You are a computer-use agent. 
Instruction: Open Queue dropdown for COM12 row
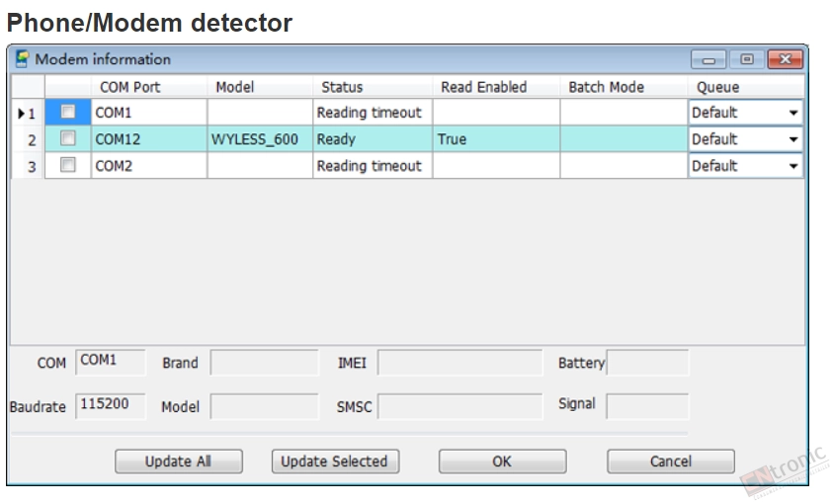coord(793,139)
